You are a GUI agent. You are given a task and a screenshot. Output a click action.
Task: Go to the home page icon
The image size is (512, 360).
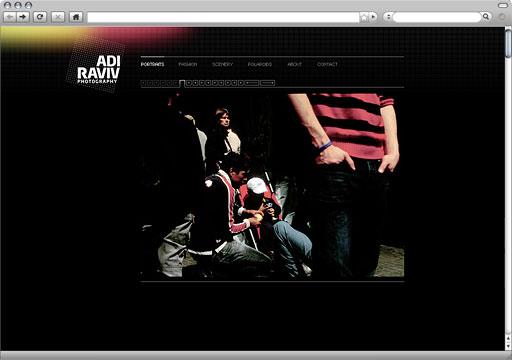[x=76, y=17]
